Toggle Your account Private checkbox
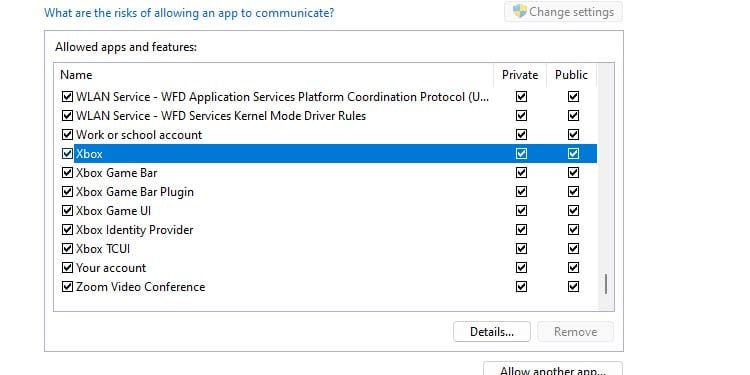 coord(521,267)
